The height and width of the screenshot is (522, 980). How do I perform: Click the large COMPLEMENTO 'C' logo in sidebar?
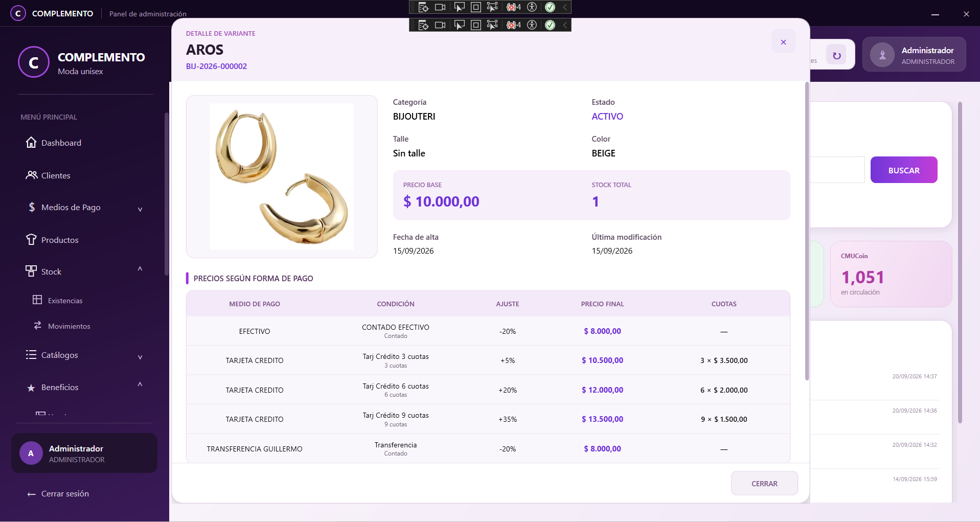point(34,62)
